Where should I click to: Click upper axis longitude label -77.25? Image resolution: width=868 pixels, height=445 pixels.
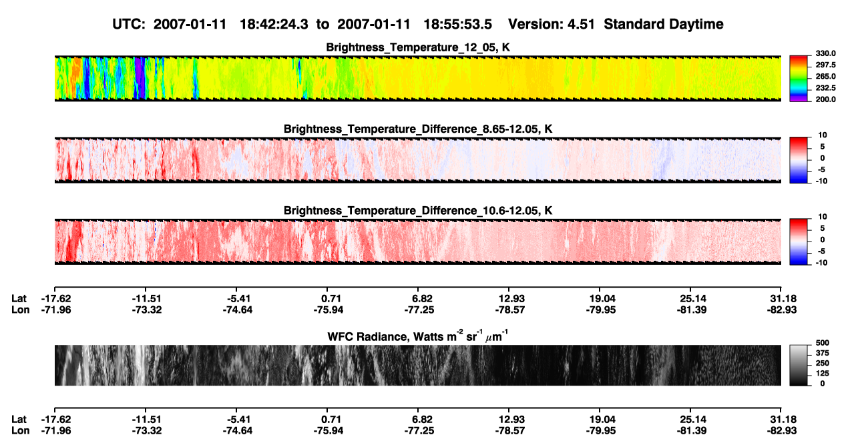[418, 310]
